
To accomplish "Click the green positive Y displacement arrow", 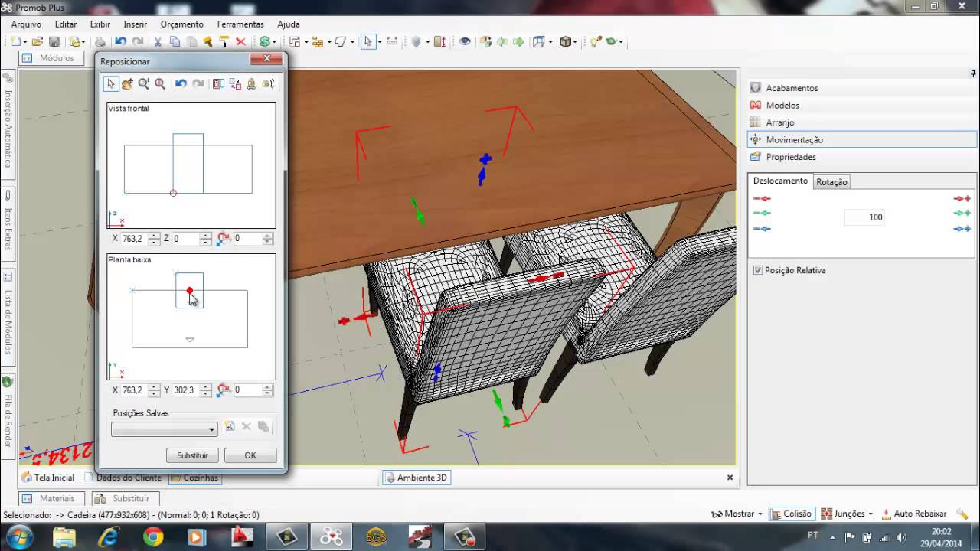I will (962, 214).
